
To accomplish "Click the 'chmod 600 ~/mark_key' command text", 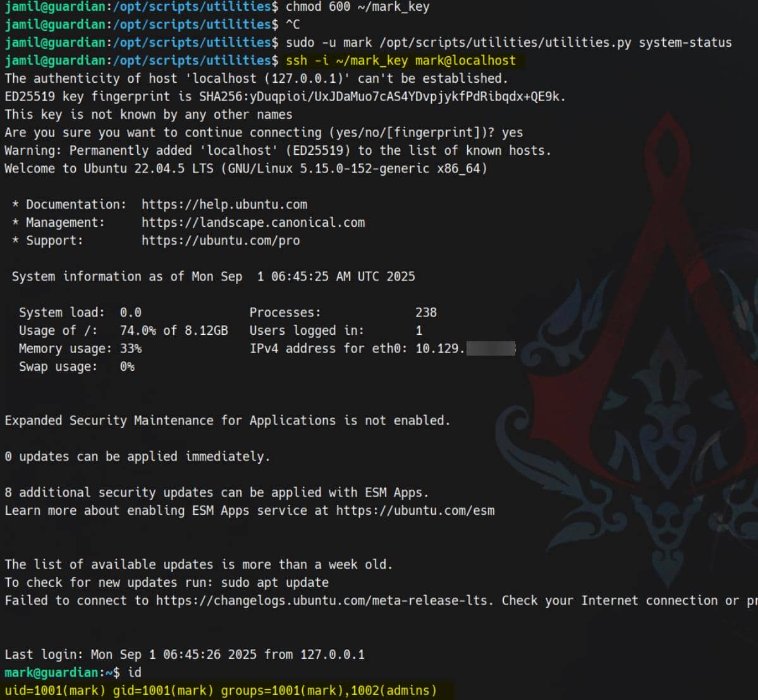I will [357, 7].
